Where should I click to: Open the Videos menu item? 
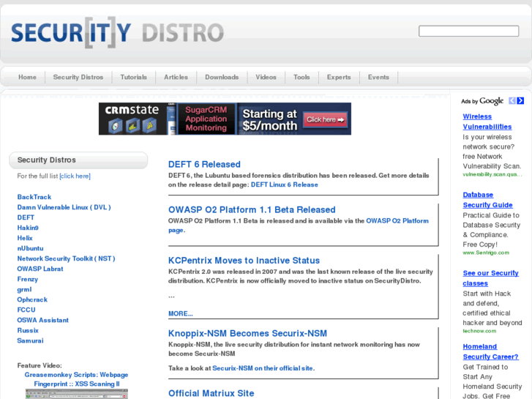[x=266, y=77]
